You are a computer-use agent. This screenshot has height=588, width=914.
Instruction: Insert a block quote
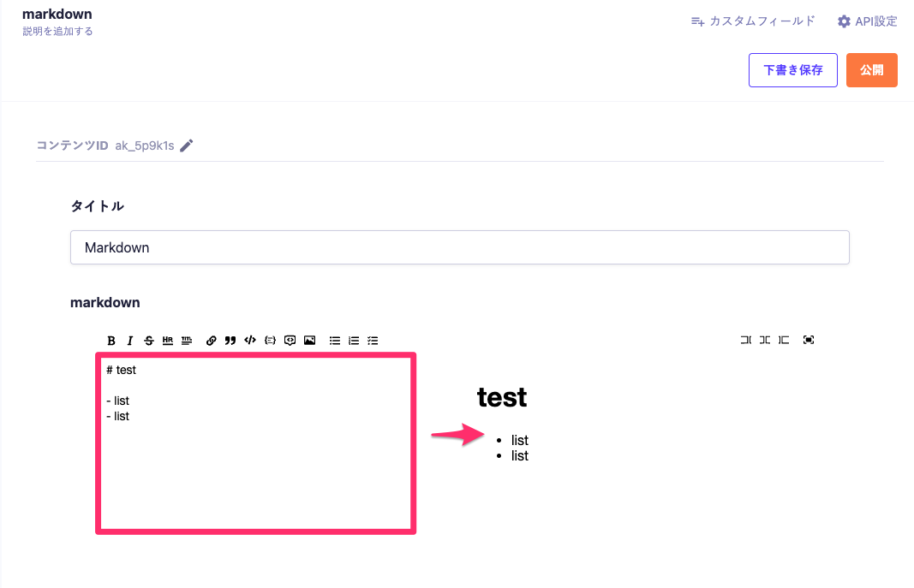[x=230, y=340]
